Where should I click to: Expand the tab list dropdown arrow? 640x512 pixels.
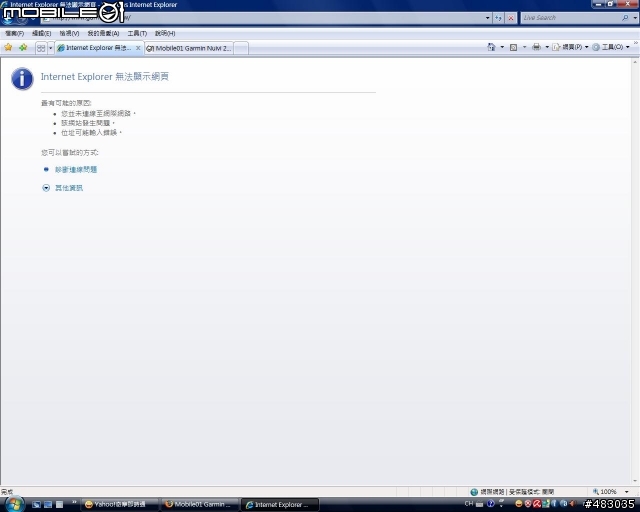tap(51, 48)
